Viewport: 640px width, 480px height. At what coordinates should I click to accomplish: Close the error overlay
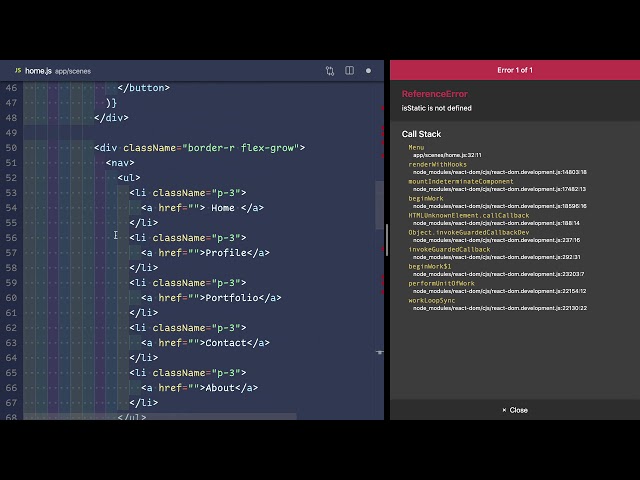[515, 410]
